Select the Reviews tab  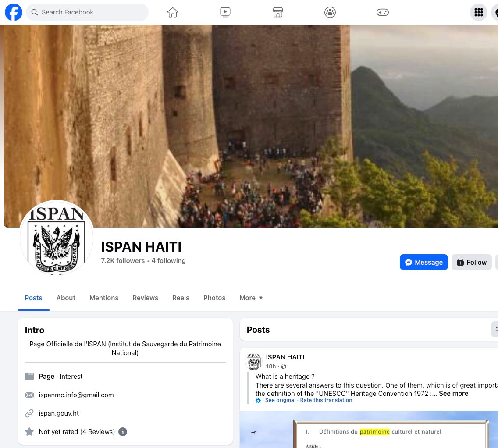pos(145,298)
